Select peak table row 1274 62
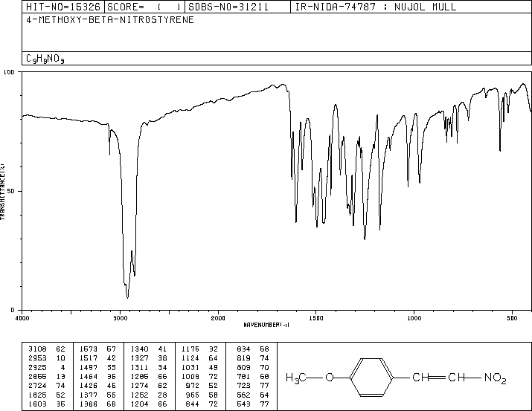 click(149, 386)
